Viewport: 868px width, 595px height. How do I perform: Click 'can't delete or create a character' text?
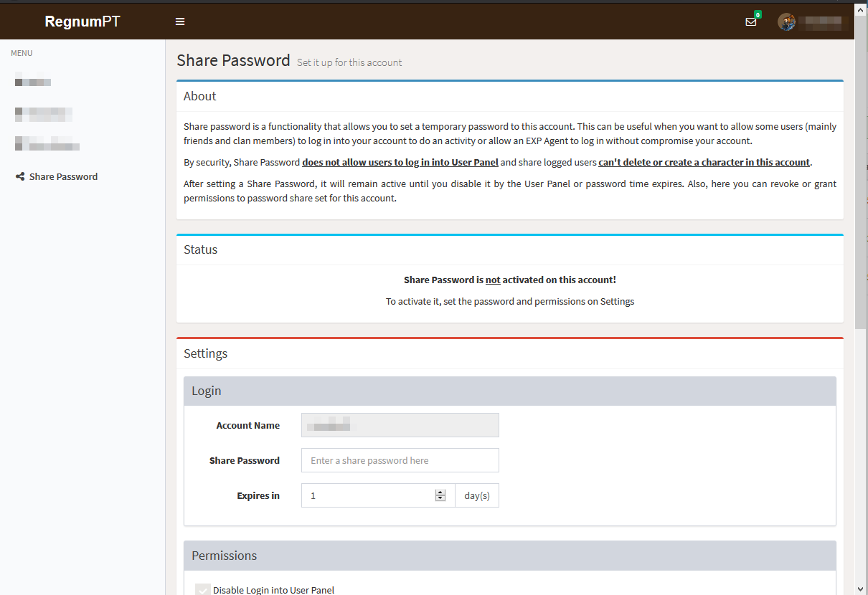tap(704, 162)
